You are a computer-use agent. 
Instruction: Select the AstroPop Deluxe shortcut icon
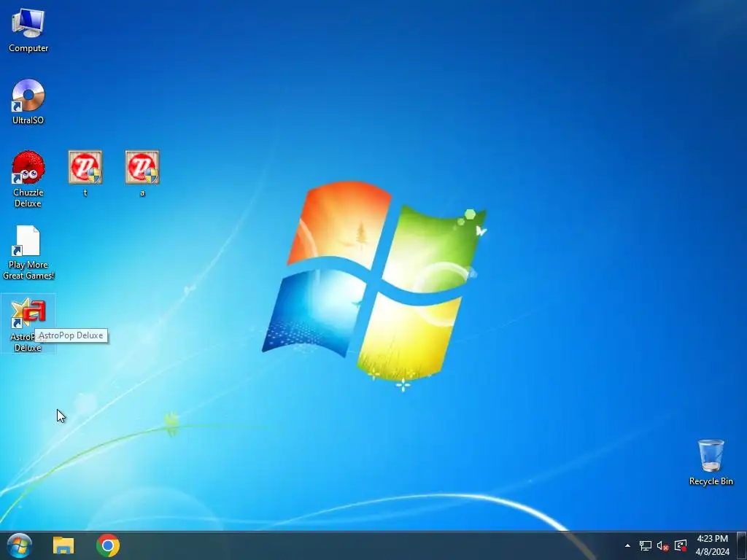(28, 313)
